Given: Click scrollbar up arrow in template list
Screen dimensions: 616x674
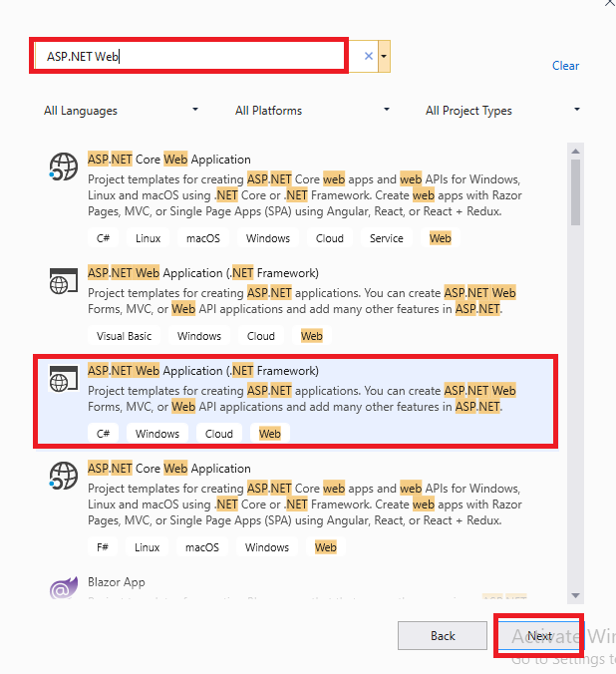Looking at the screenshot, I should (575, 152).
